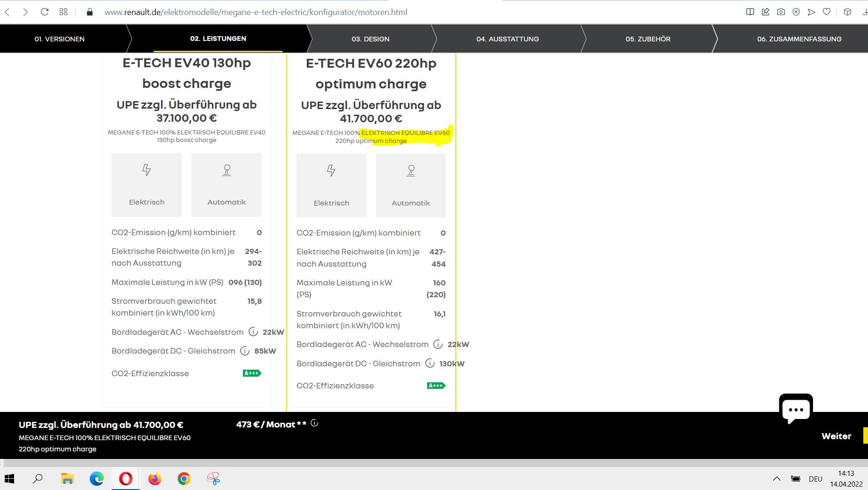Click the padlock site security icon
This screenshot has width=868, height=490.
90,12
